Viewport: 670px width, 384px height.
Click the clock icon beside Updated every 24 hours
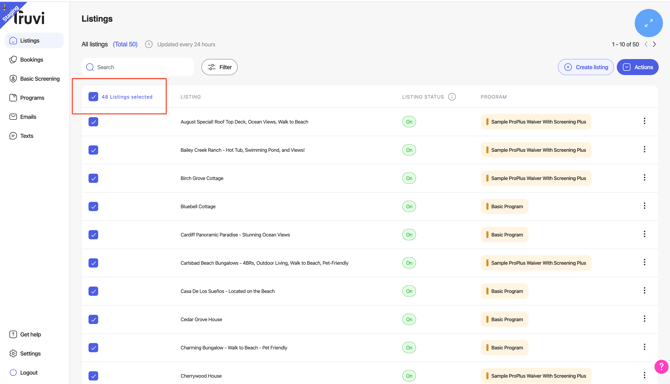[149, 44]
